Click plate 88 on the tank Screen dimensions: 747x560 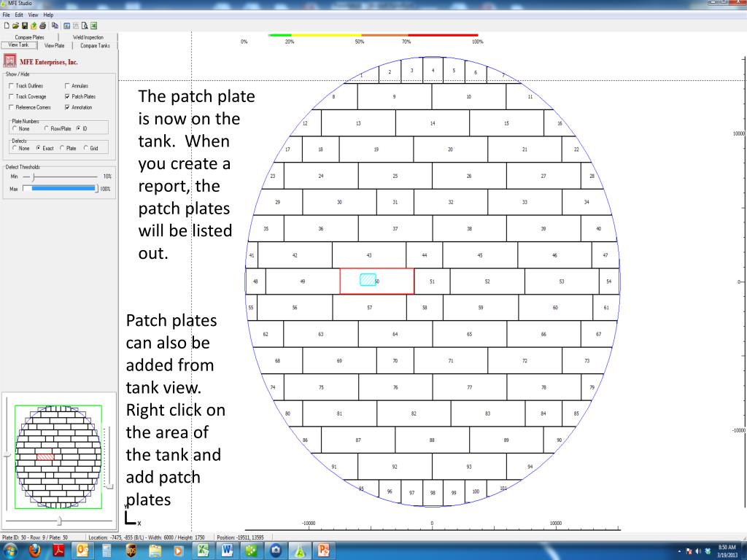point(432,440)
